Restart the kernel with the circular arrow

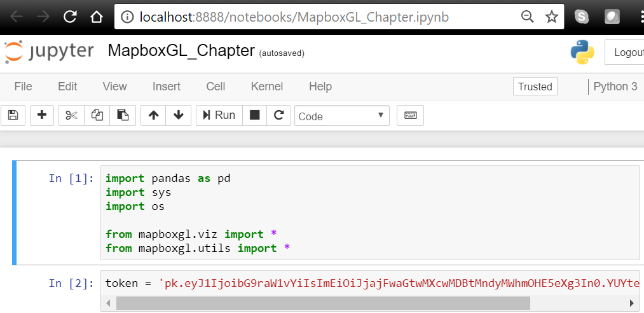(x=279, y=115)
